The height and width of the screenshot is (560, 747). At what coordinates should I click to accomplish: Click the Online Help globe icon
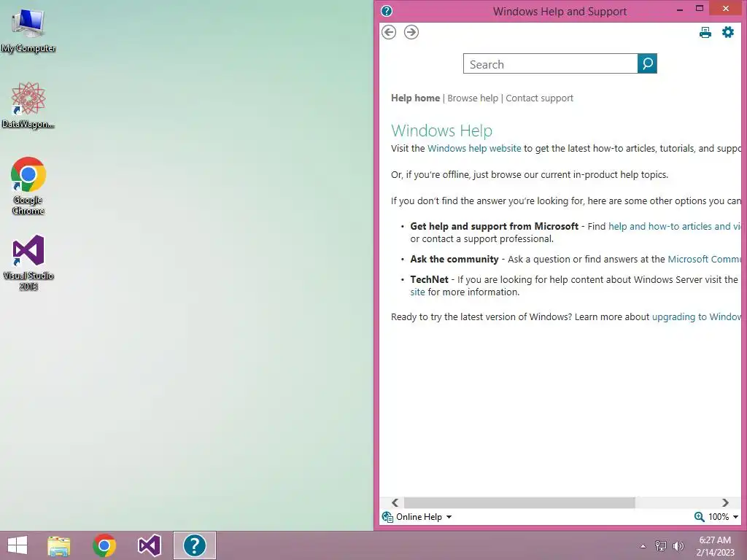coord(387,517)
